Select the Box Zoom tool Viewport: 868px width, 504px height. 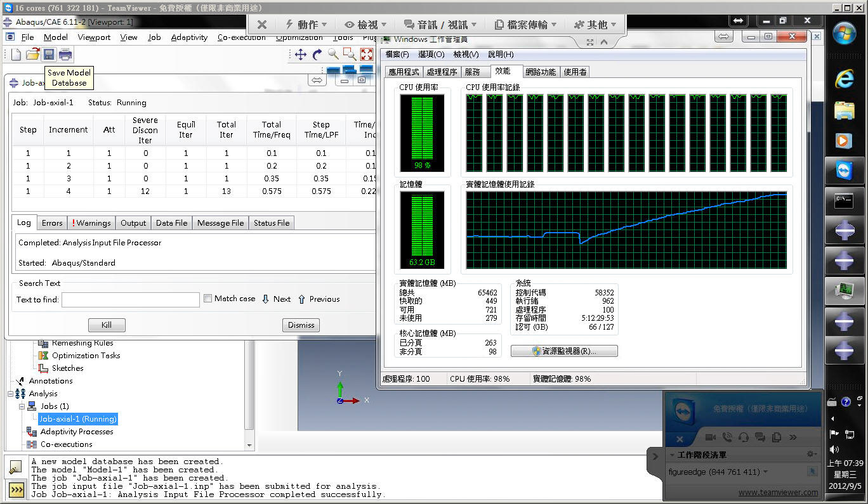pos(350,55)
